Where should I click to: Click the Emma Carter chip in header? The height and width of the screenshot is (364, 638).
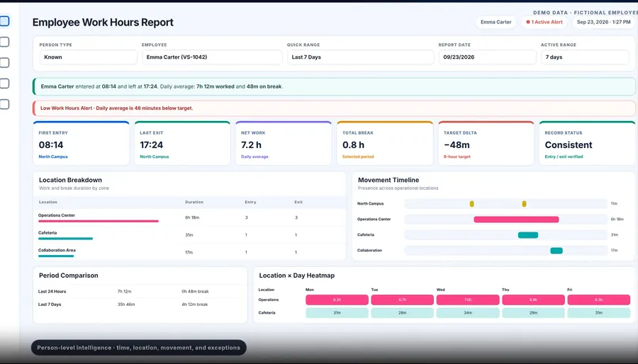[496, 22]
